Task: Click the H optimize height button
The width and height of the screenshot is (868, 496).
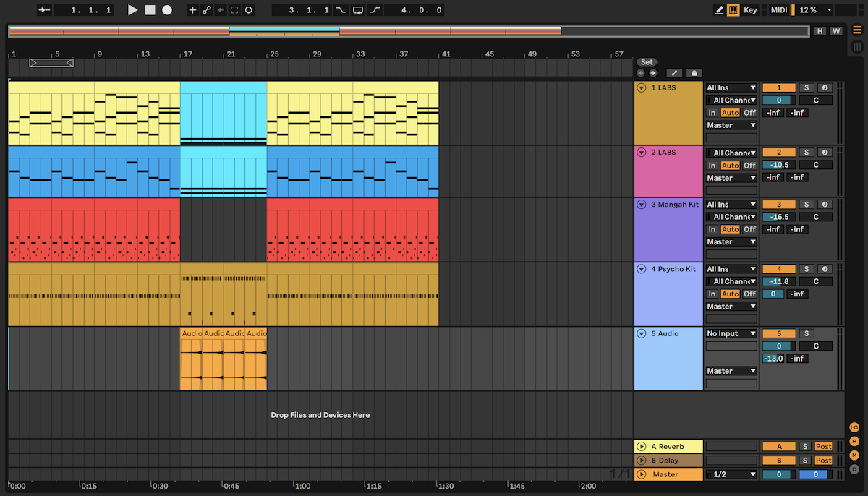Action: pyautogui.click(x=820, y=31)
